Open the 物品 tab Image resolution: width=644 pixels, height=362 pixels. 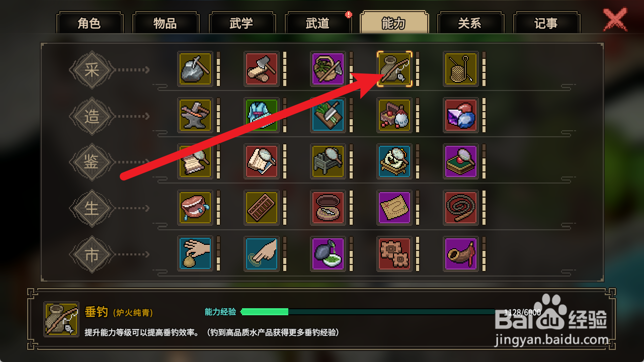click(x=166, y=23)
